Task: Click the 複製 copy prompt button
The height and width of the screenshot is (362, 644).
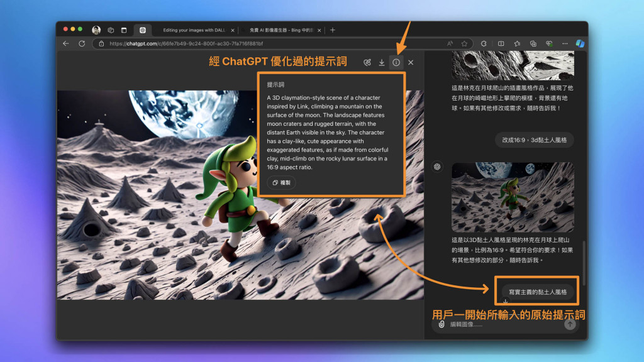Action: (x=281, y=183)
